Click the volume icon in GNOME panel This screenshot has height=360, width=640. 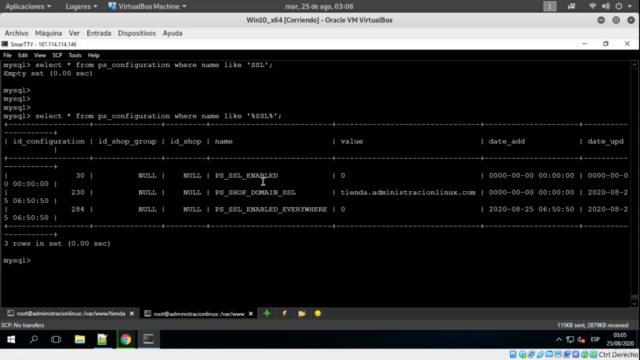click(x=606, y=6)
